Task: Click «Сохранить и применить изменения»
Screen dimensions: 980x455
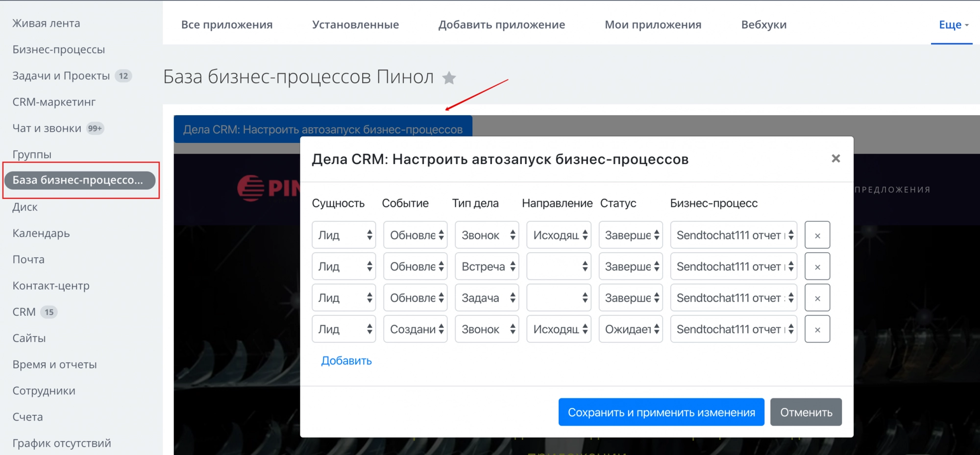Action: point(661,412)
